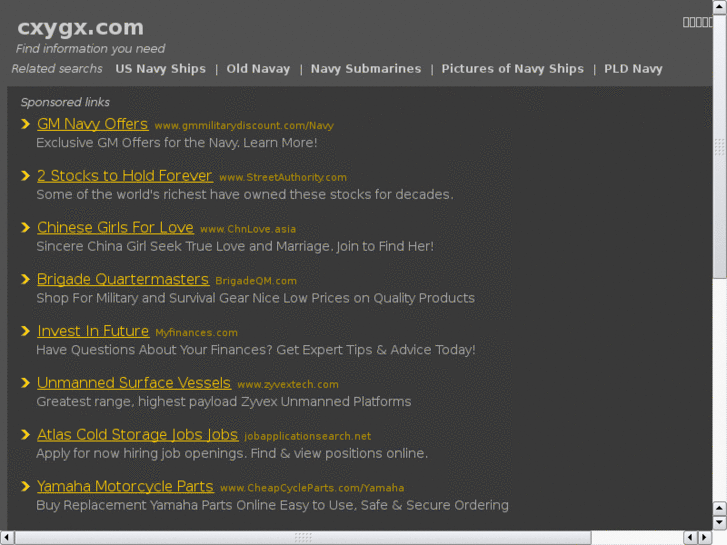Screen dimensions: 727x545
Task: Click the horizontal scrollbar right arrow at far right
Action: [x=705, y=538]
